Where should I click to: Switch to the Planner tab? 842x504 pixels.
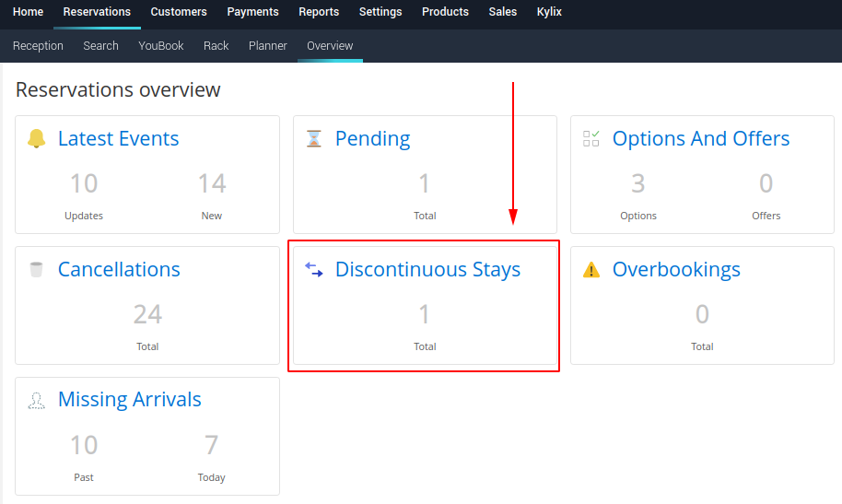pyautogui.click(x=268, y=45)
